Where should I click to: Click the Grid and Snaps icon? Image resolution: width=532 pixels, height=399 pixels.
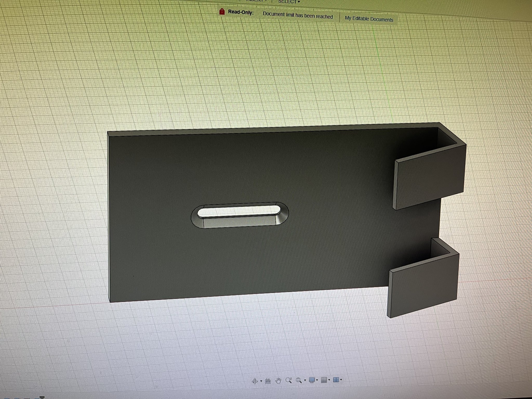324,380
